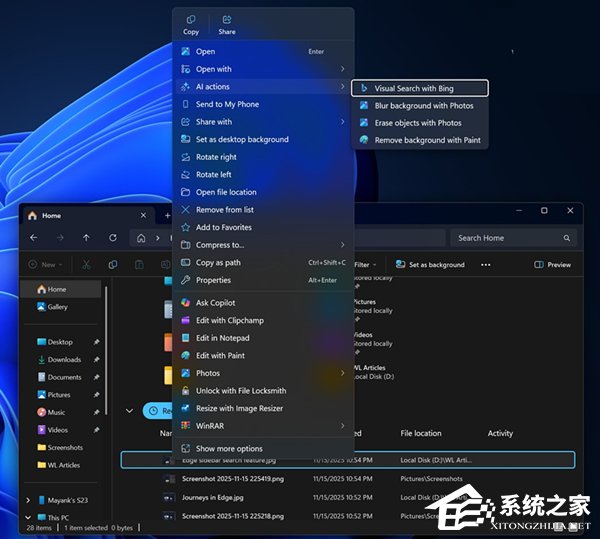Viewport: 600px width, 539px height.
Task: Open Gallery in the navigation pane
Action: [x=58, y=307]
